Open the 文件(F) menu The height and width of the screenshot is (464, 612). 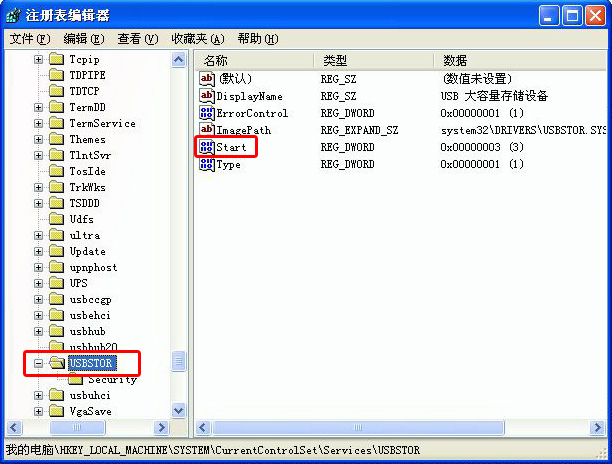pos(29,39)
